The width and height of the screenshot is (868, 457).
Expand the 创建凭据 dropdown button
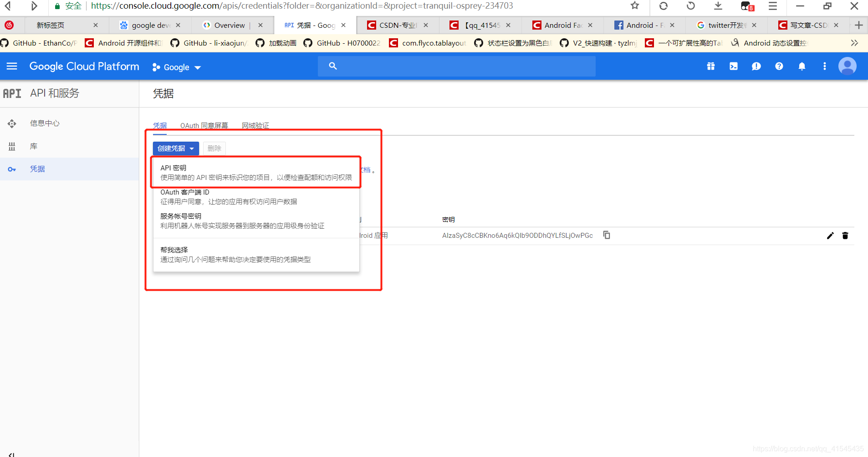(x=176, y=149)
